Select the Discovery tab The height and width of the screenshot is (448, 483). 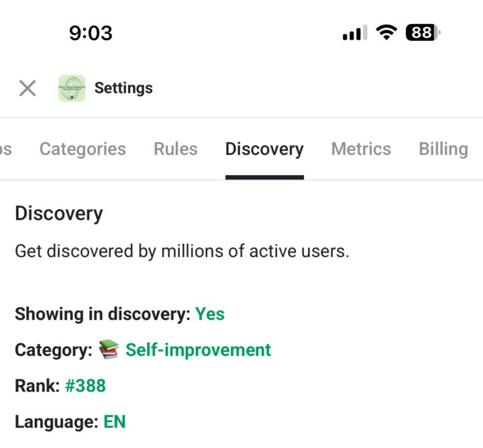[264, 149]
